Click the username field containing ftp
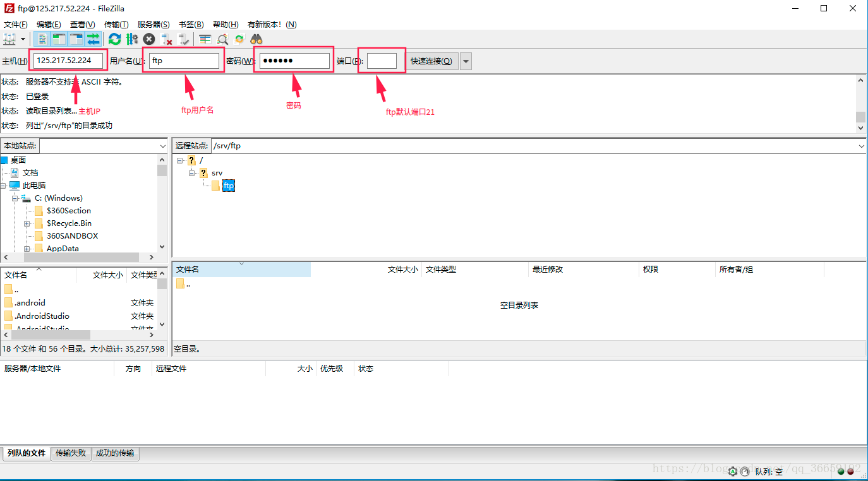Viewport: 868px width, 481px height. (x=184, y=61)
